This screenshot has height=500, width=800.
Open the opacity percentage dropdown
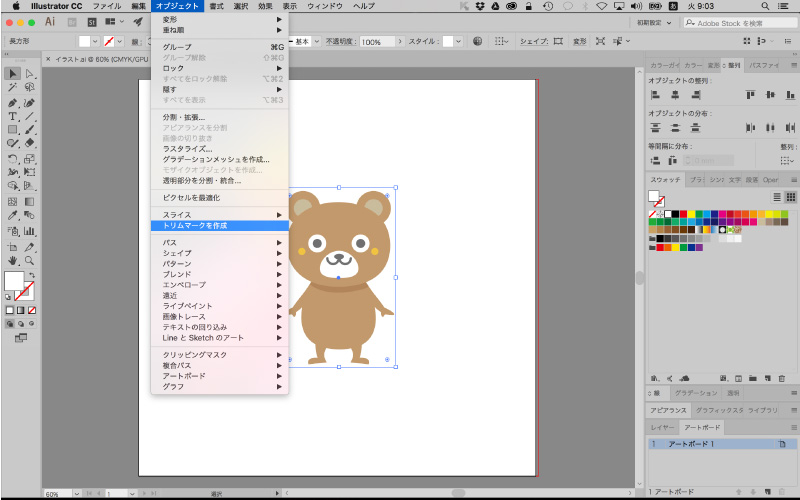click(400, 42)
